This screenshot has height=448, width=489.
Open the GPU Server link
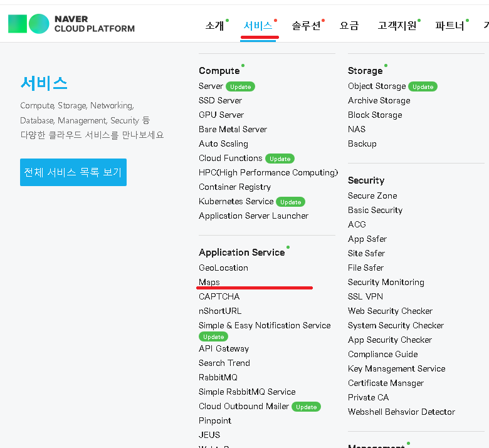221,115
